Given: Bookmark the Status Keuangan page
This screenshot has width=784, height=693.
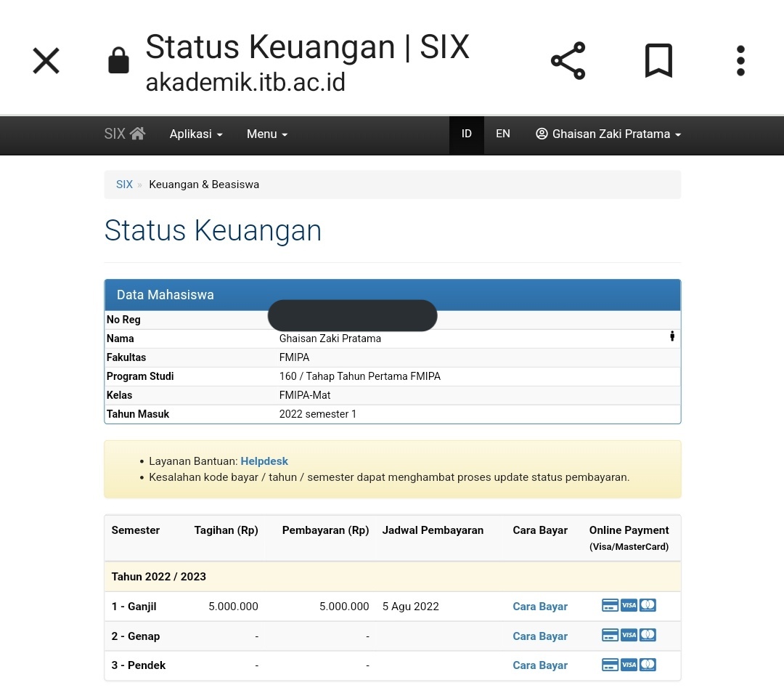Looking at the screenshot, I should click(658, 61).
